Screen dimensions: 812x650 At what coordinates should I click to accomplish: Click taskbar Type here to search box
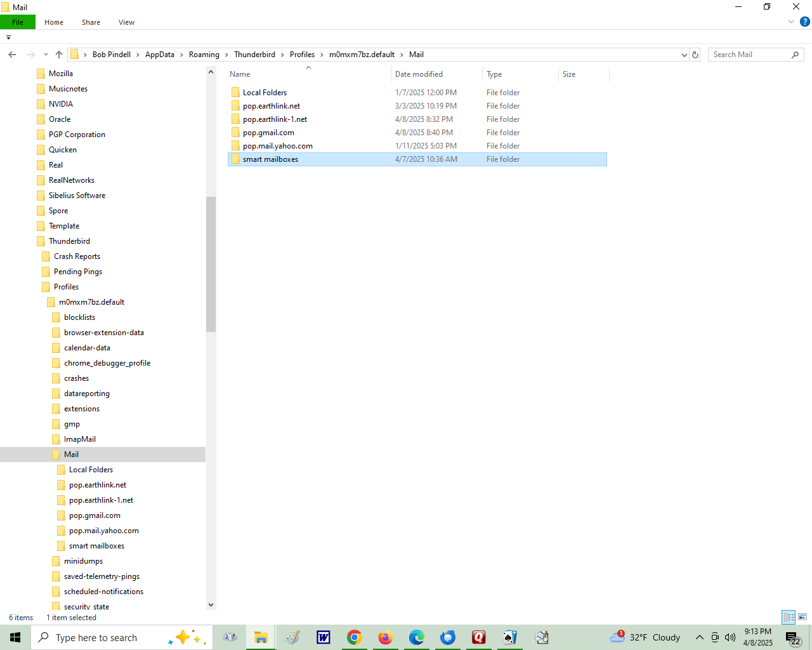121,637
